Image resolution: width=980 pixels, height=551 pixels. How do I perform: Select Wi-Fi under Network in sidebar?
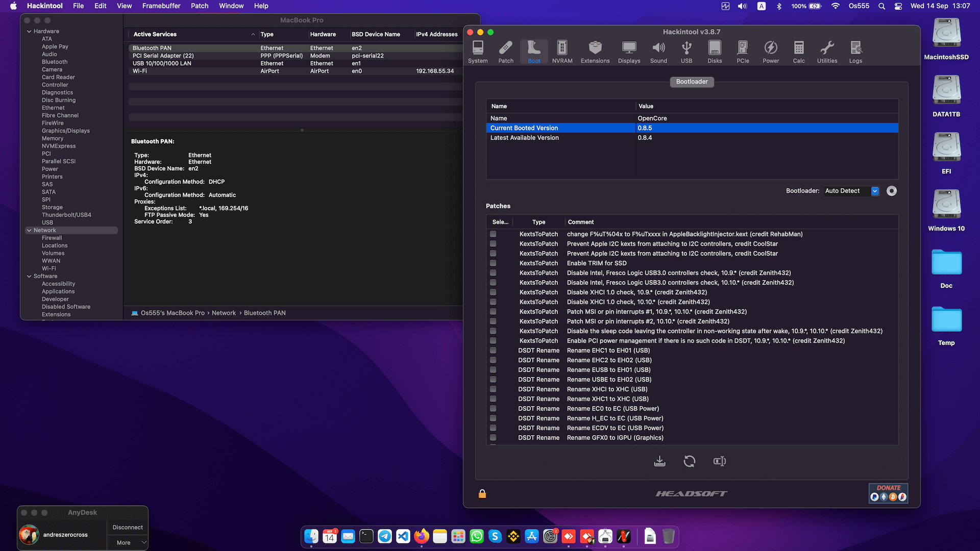point(49,268)
